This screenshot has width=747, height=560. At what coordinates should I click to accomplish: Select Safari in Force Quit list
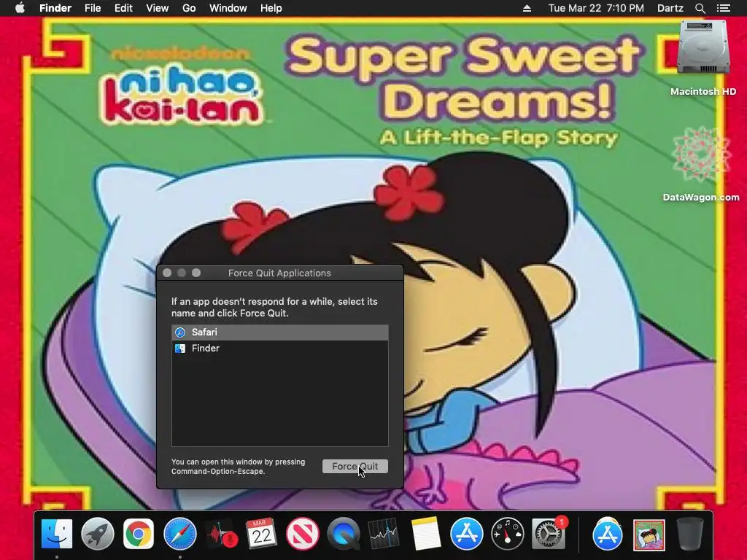click(280, 332)
